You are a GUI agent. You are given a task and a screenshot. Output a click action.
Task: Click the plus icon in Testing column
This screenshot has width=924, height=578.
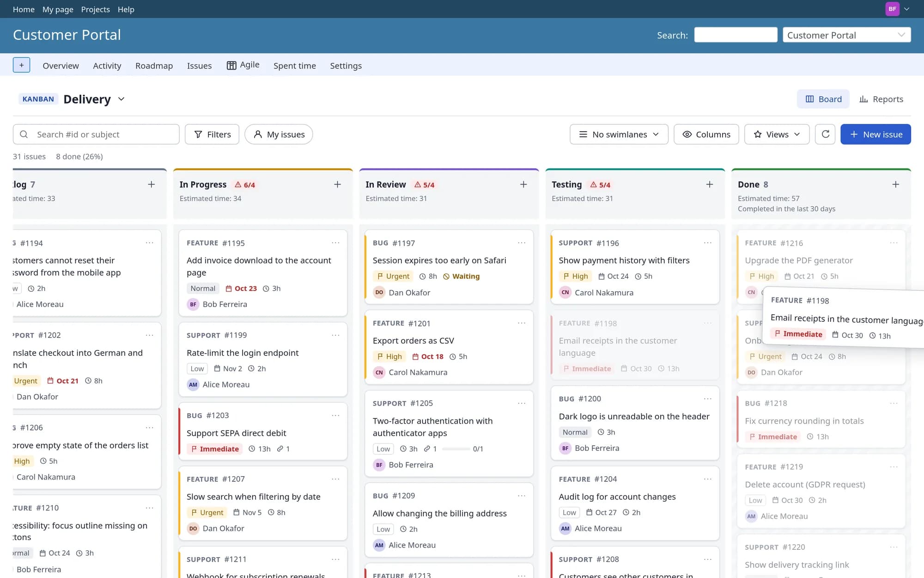tap(710, 184)
